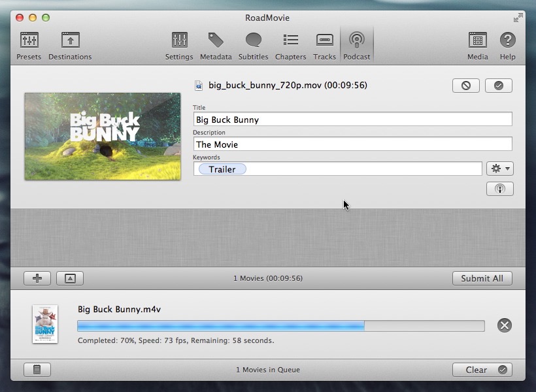Screen dimensions: 536x392
Task: Click the cancel circle button beside the filename
Action: pyautogui.click(x=465, y=86)
